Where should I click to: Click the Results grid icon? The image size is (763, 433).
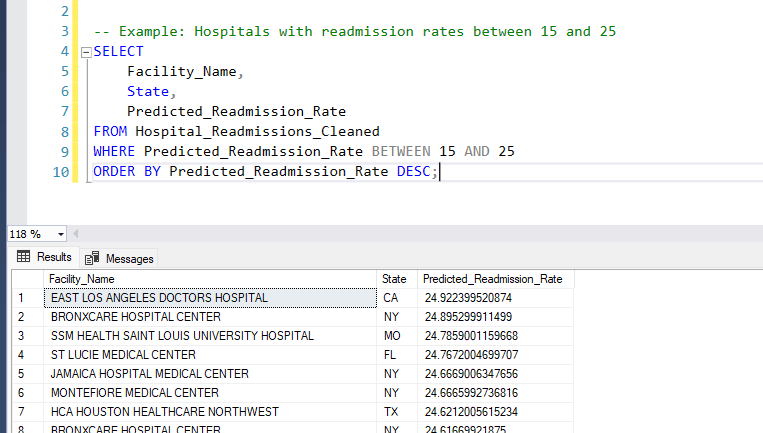click(23, 256)
